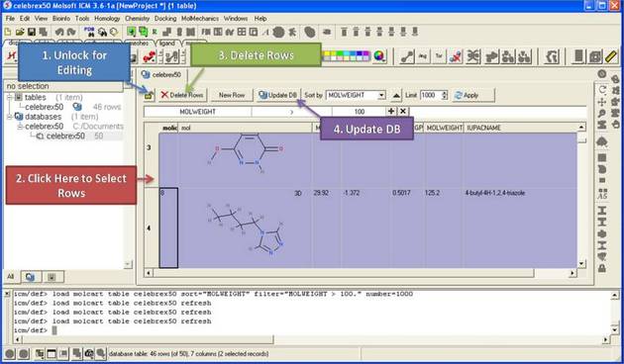
Task: Collapse the databases tree node
Action: click(10, 117)
